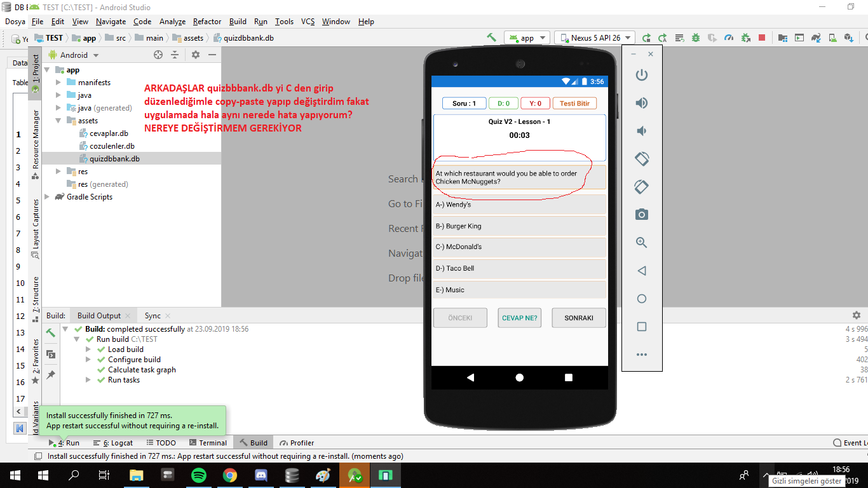Switch to the Sync tab in Build panel
The height and width of the screenshot is (488, 868).
[x=153, y=316]
